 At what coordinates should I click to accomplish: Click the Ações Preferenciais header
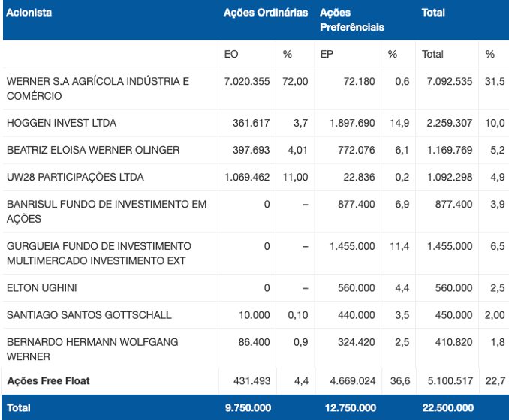tap(352, 19)
